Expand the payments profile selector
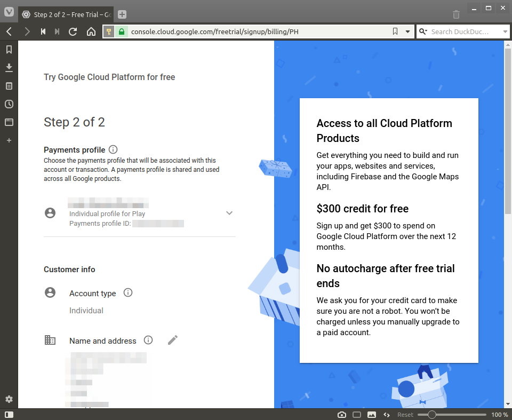The width and height of the screenshot is (512, 420). point(229,213)
